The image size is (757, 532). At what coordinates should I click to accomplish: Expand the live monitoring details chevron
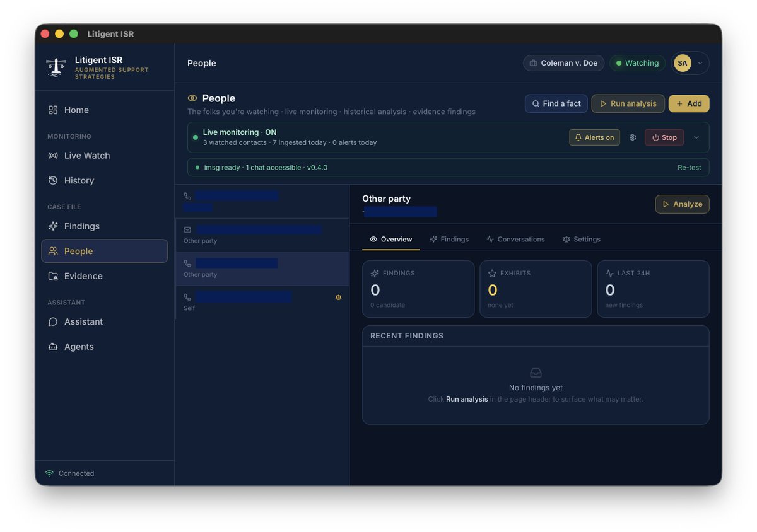coord(696,137)
